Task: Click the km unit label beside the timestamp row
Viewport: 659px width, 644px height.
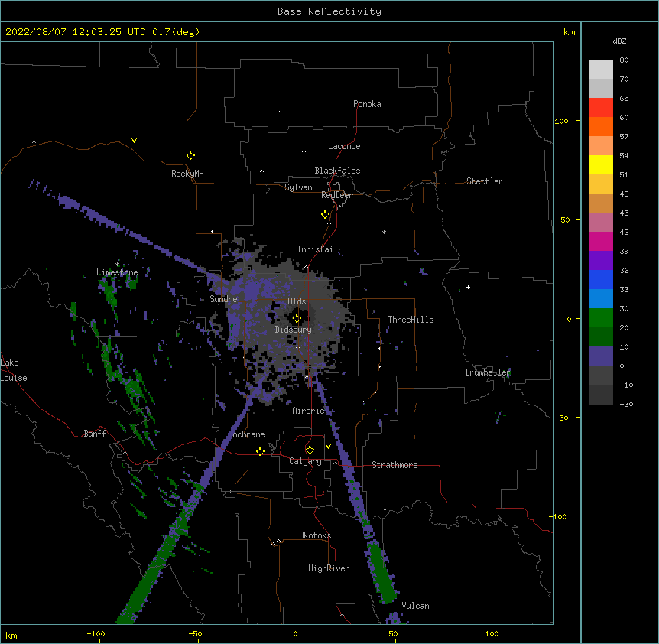Action: (570, 32)
